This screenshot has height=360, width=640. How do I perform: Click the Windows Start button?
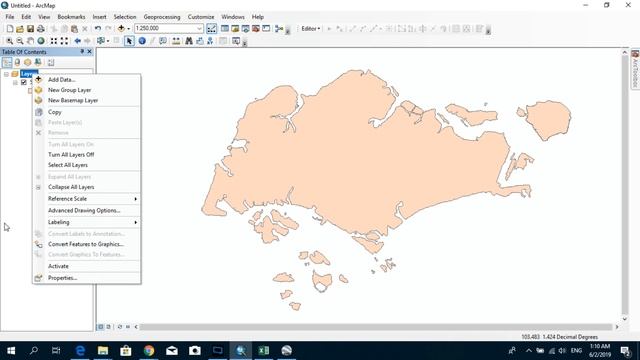click(11, 350)
